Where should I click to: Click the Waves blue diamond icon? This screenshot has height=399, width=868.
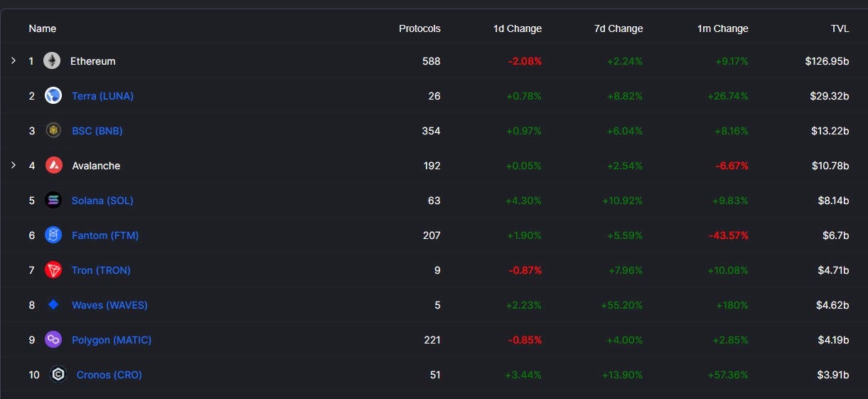(53, 304)
